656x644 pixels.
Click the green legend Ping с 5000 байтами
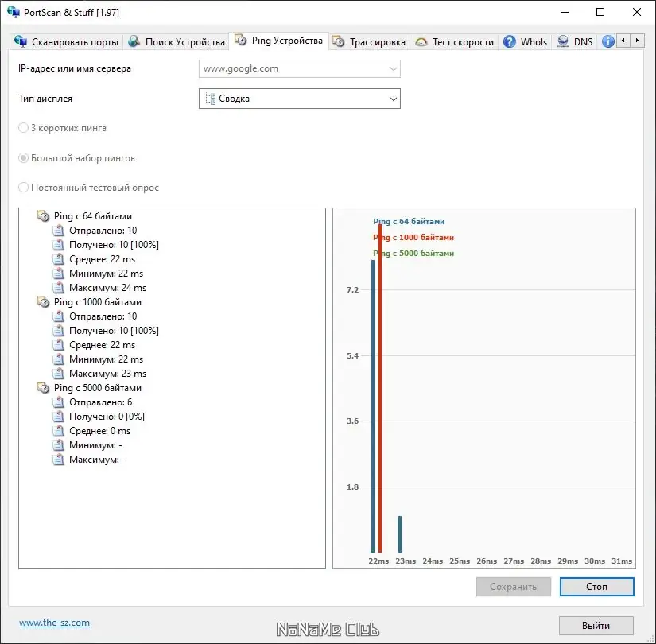click(x=413, y=253)
